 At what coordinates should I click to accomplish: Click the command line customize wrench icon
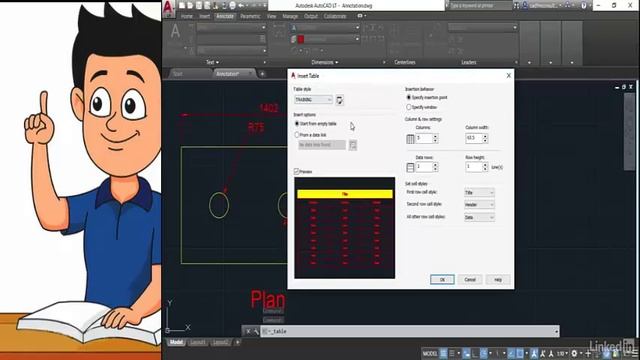tap(256, 331)
